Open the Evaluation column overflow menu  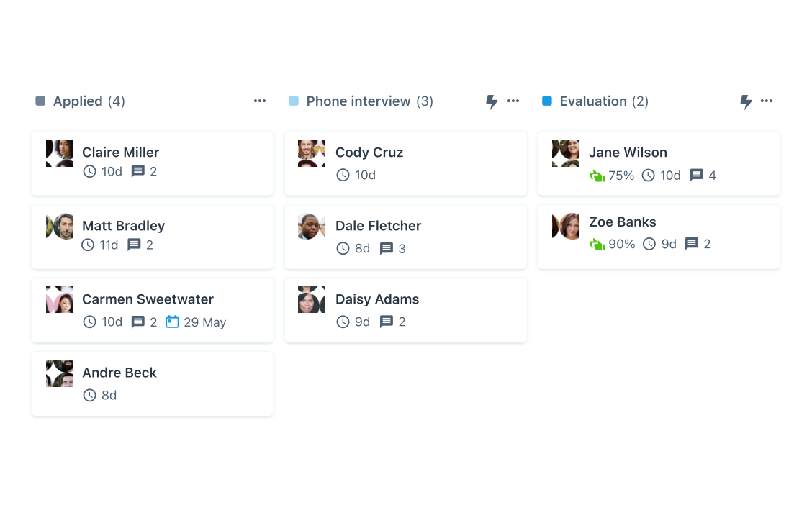pos(766,101)
